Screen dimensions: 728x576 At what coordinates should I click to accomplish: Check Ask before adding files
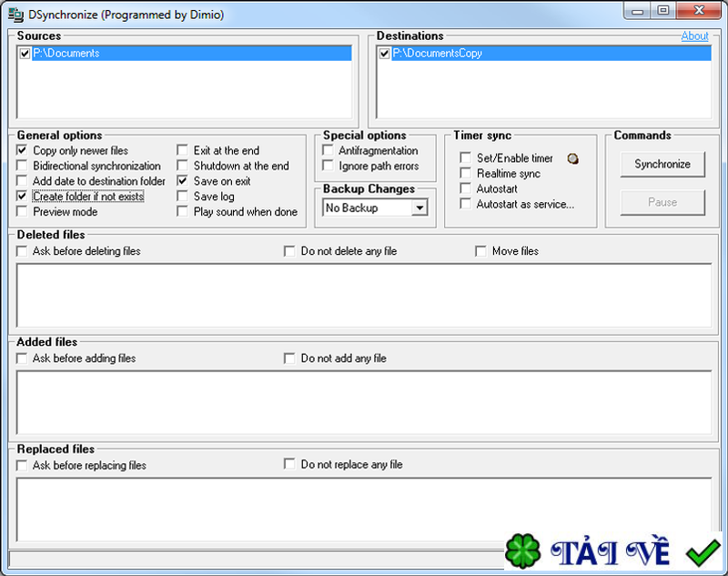click(22, 358)
